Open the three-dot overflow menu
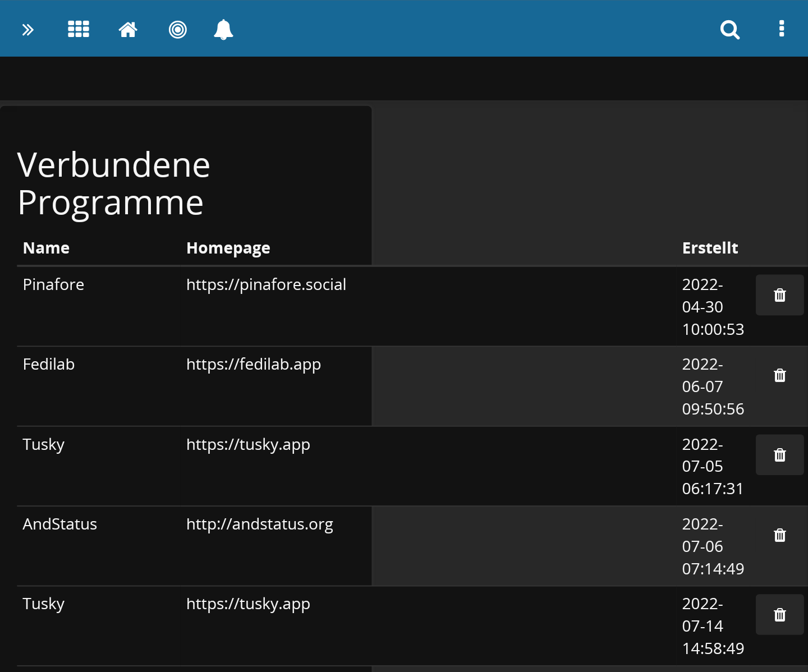808x672 pixels. [x=782, y=29]
